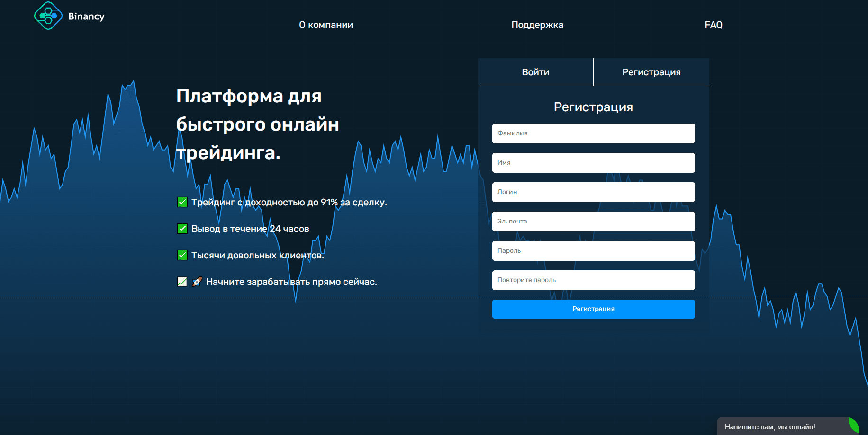Image resolution: width=868 pixels, height=435 pixels.
Task: Click the green checkmark beside trading profitability line
Action: coord(182,202)
